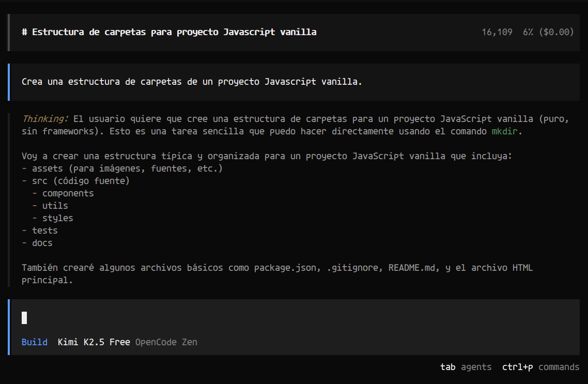Click the ($0.00) session cost

(x=556, y=32)
